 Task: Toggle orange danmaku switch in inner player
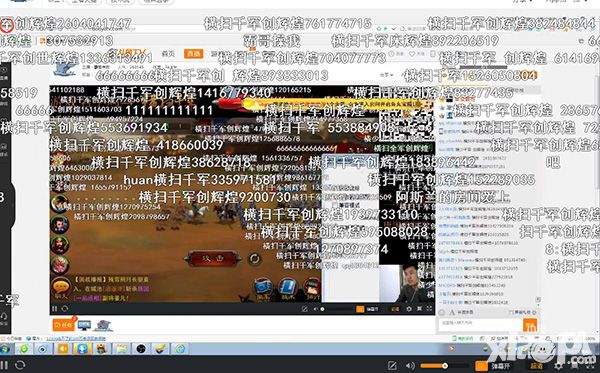(x=360, y=309)
